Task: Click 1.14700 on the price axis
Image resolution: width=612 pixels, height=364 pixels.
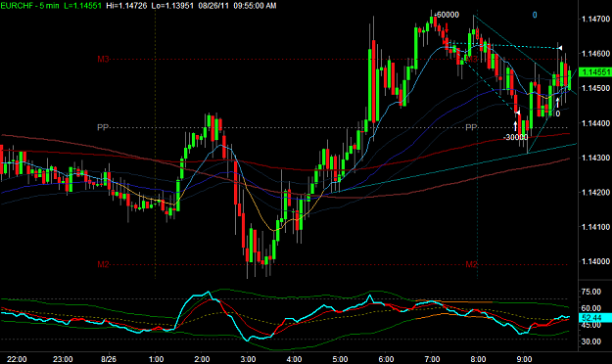Action: (595, 19)
